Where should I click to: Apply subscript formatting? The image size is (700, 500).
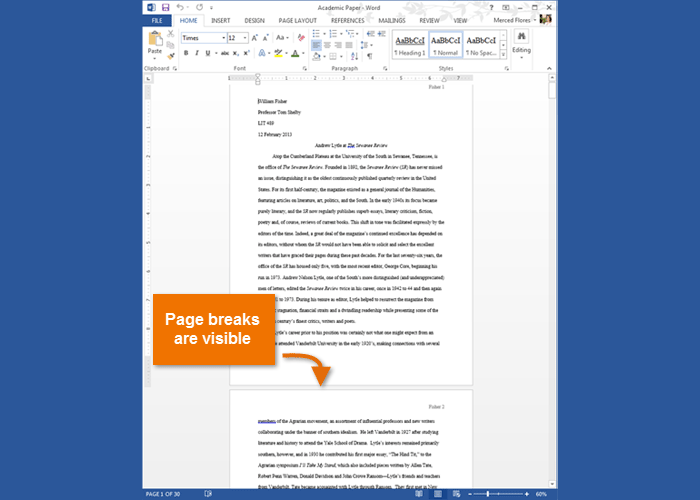[236, 53]
